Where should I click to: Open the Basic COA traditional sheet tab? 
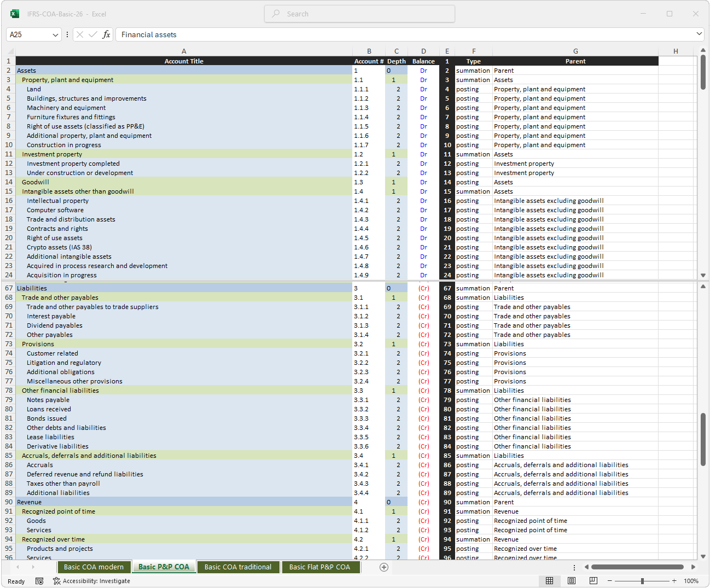point(238,567)
